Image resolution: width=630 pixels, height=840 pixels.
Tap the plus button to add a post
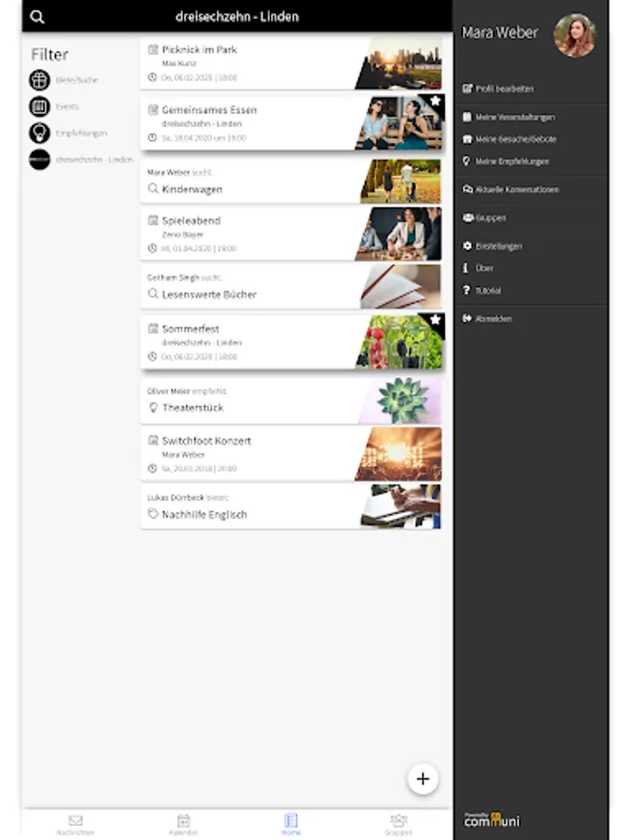coord(423,779)
